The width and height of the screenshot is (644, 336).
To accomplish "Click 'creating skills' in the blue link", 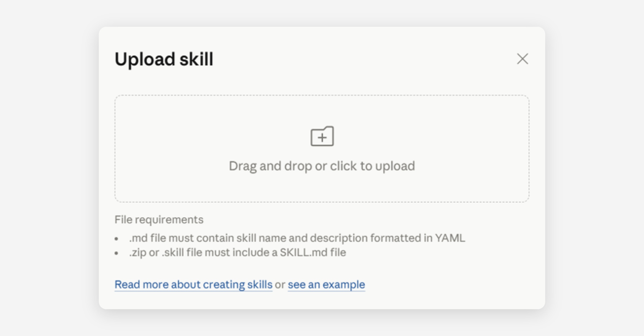I will 237,284.
